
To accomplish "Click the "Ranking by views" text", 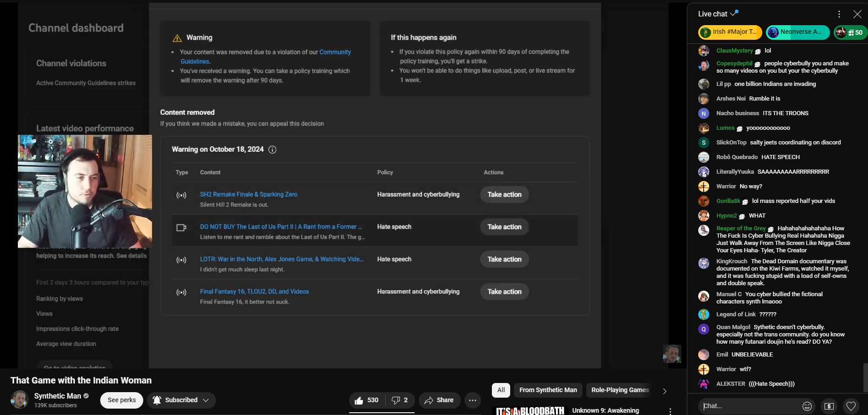I will tap(59, 298).
